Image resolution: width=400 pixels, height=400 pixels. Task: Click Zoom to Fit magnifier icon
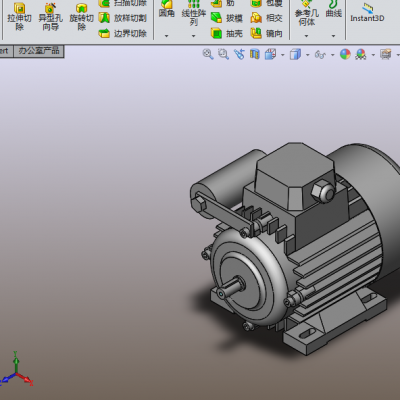(x=208, y=54)
